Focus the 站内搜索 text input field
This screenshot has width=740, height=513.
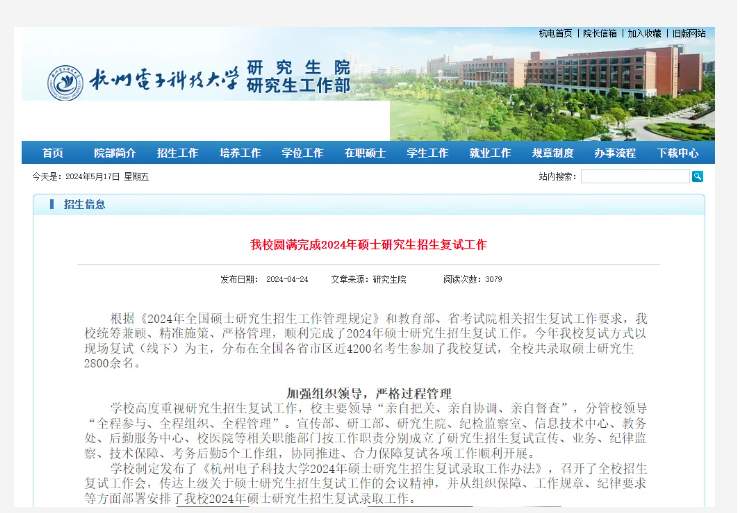(635, 176)
